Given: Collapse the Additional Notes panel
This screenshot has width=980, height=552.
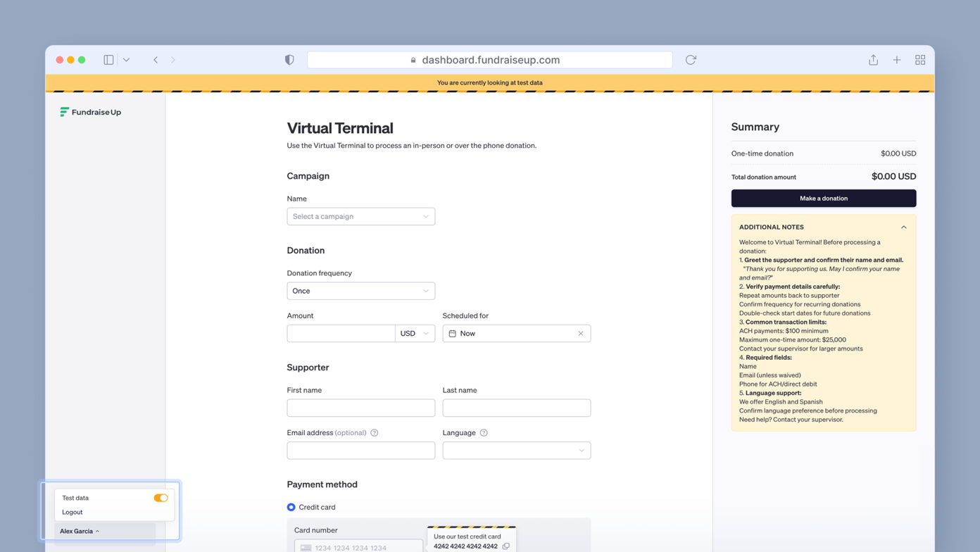Looking at the screenshot, I should pos(904,227).
